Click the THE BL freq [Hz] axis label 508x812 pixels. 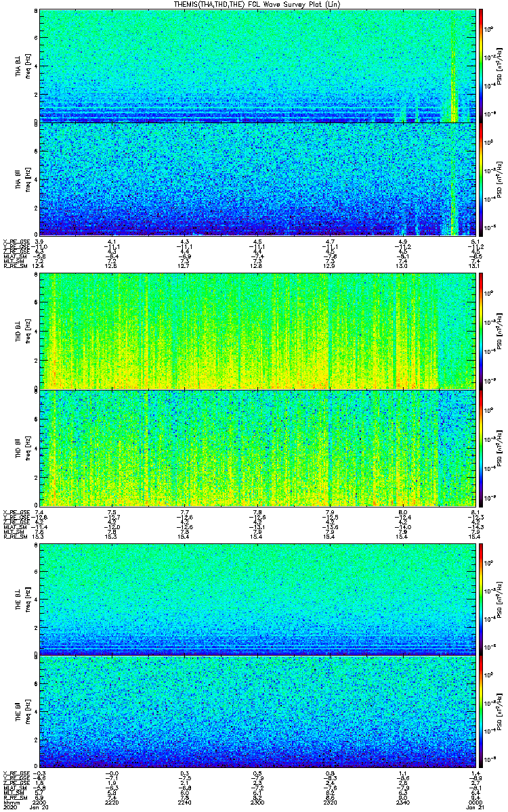click(27, 600)
